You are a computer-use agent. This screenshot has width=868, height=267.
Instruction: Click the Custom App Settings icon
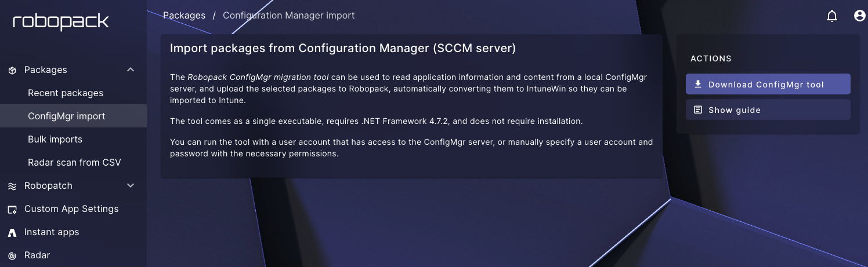pos(12,209)
